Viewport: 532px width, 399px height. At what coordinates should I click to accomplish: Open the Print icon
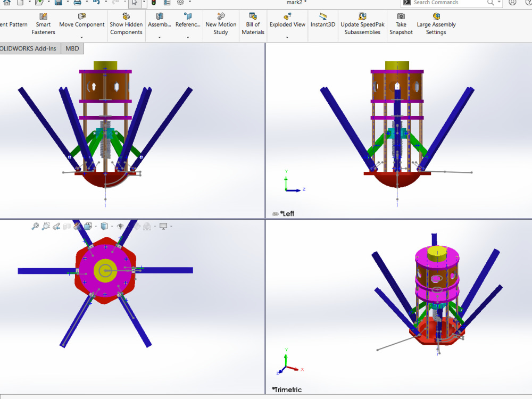(x=77, y=3)
